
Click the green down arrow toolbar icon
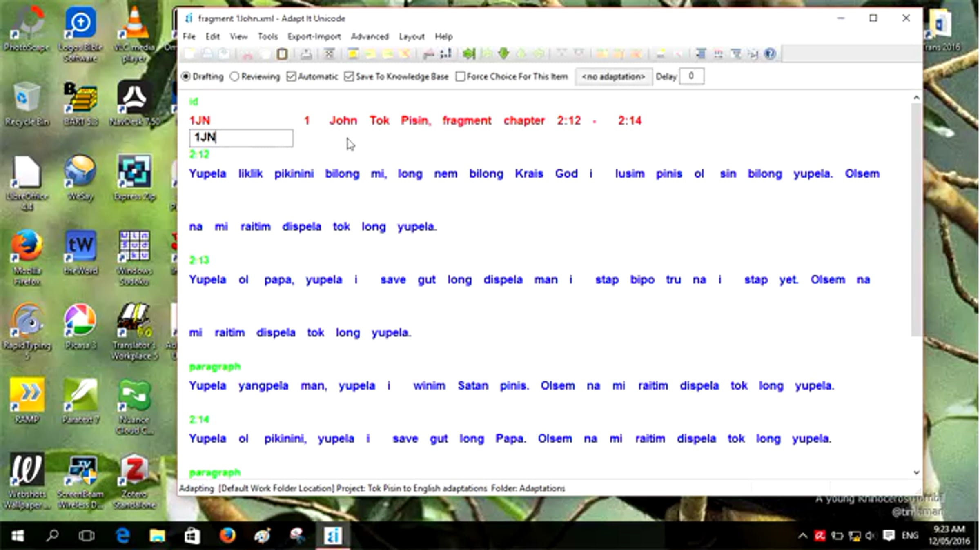pyautogui.click(x=504, y=54)
